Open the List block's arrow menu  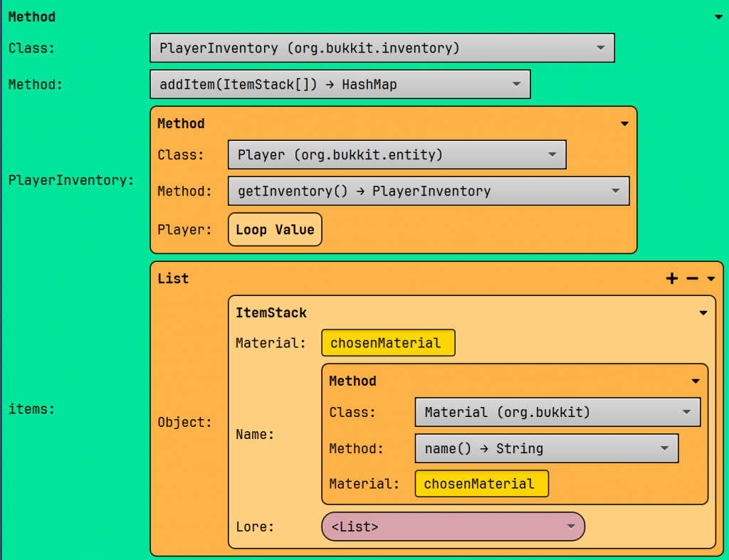click(x=710, y=279)
